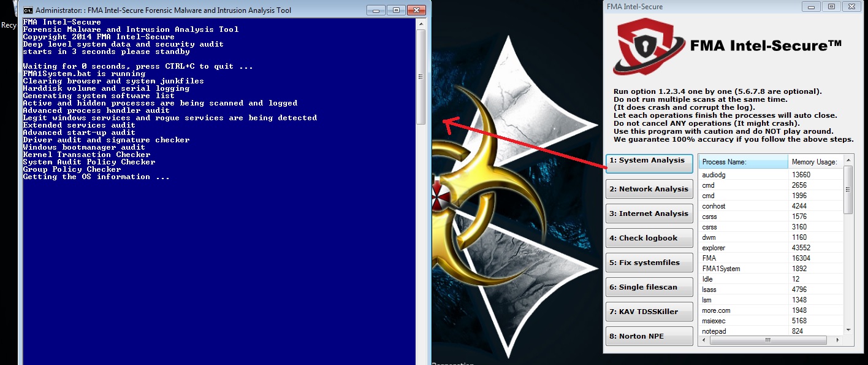Select cmd row with memory 2656

point(771,185)
